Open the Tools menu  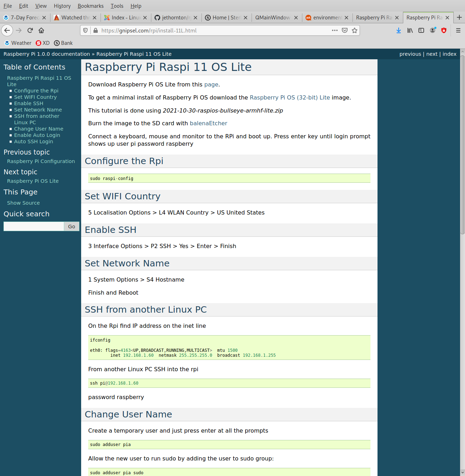[x=117, y=6]
